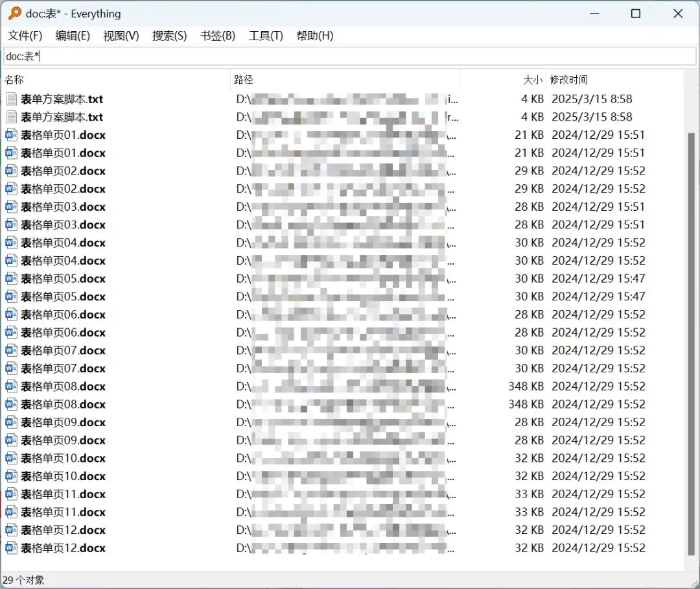Sort results by the 路径 column header
Image resolution: width=700 pixels, height=589 pixels.
click(x=345, y=80)
